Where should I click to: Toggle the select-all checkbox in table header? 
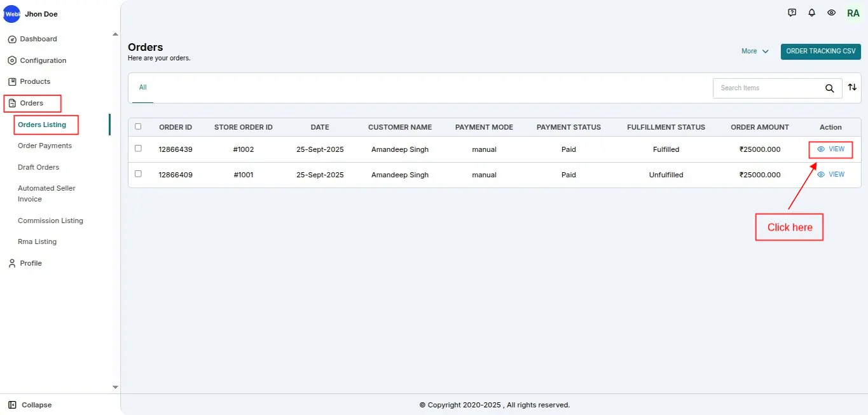(138, 127)
